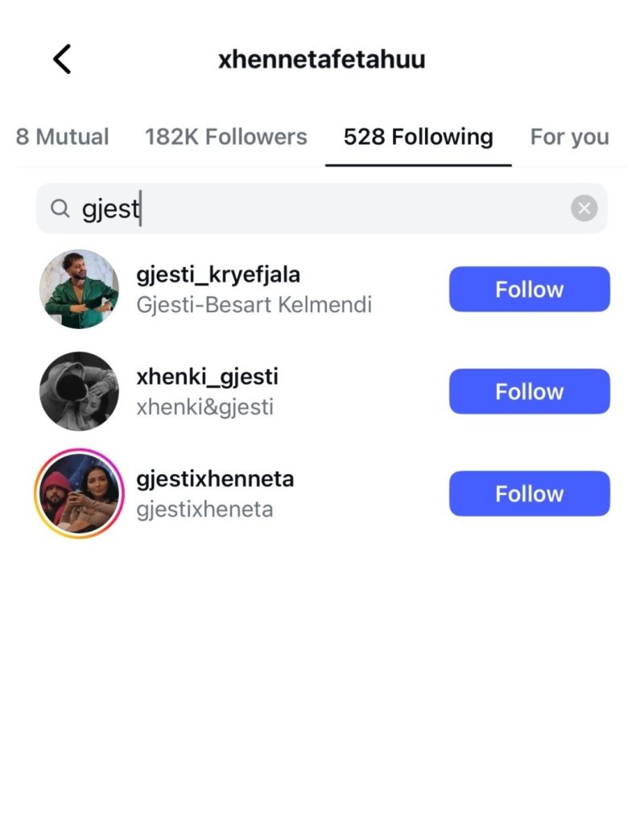This screenshot has width=644, height=824.
Task: Follow xhenki_gjesti account
Action: point(529,391)
